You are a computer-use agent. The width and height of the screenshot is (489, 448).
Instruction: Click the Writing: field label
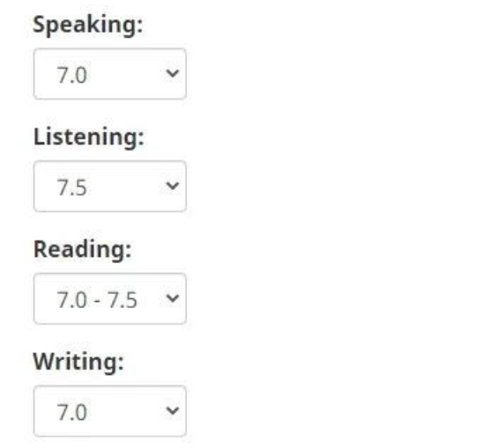(x=78, y=362)
